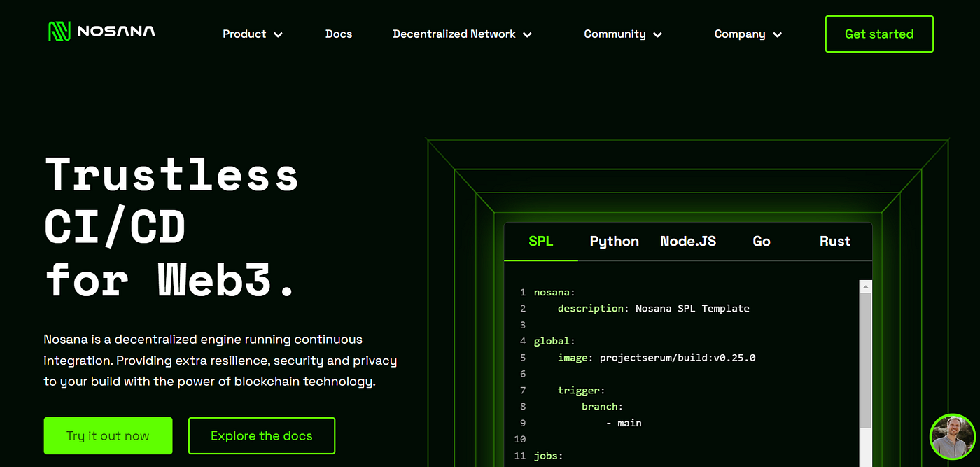Click code line 'image: projectserum/build:v0.25.0'

[x=657, y=358]
